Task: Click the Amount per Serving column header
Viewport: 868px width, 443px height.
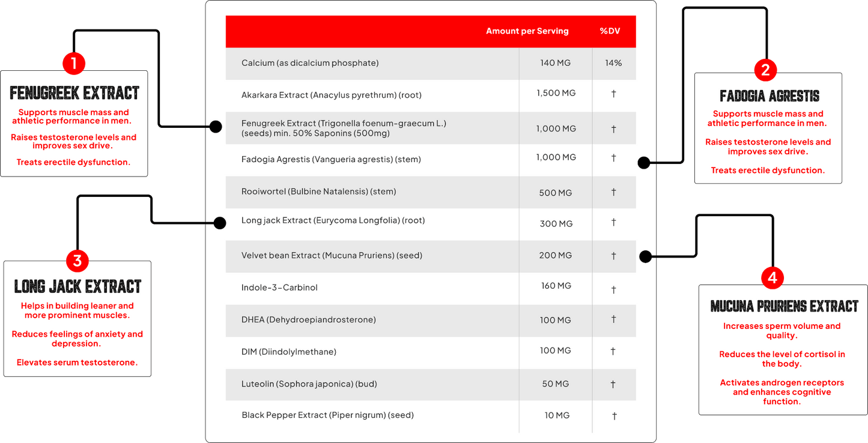Action: pos(527,31)
